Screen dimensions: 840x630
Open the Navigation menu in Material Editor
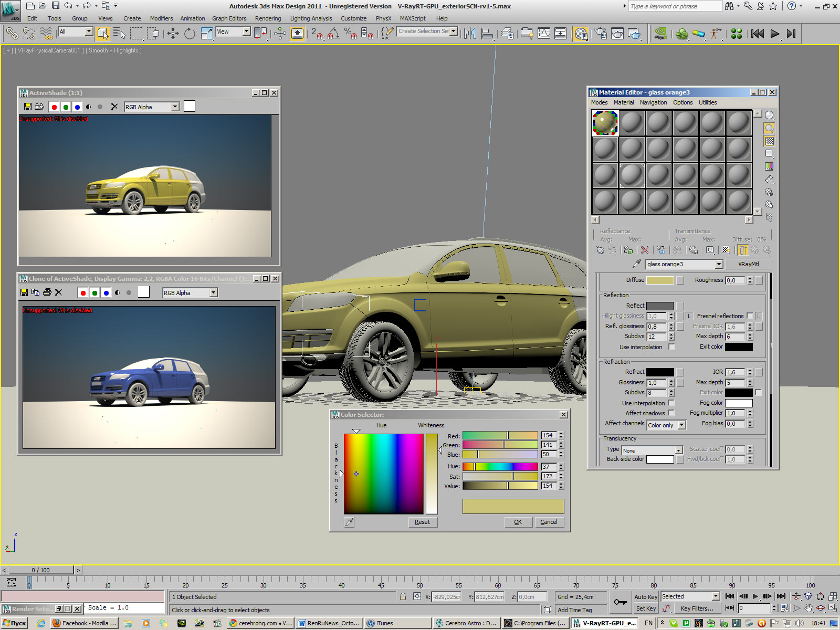click(653, 102)
